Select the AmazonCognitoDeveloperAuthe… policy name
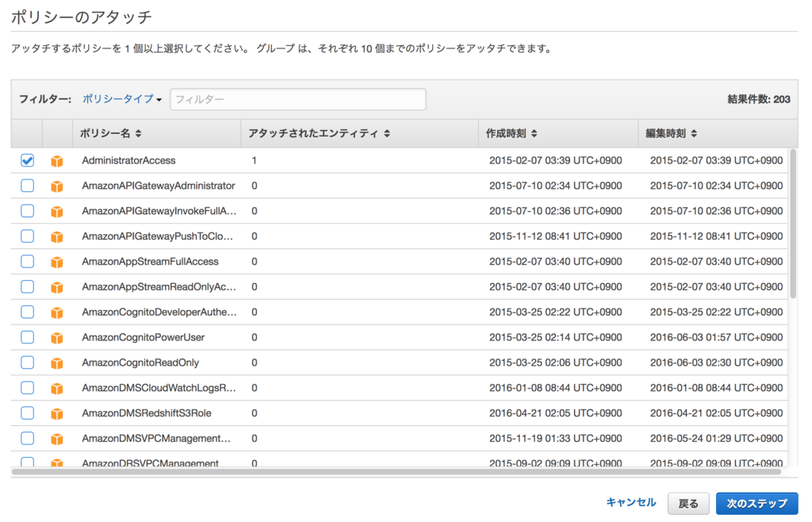This screenshot has height=522, width=812. pos(159,312)
